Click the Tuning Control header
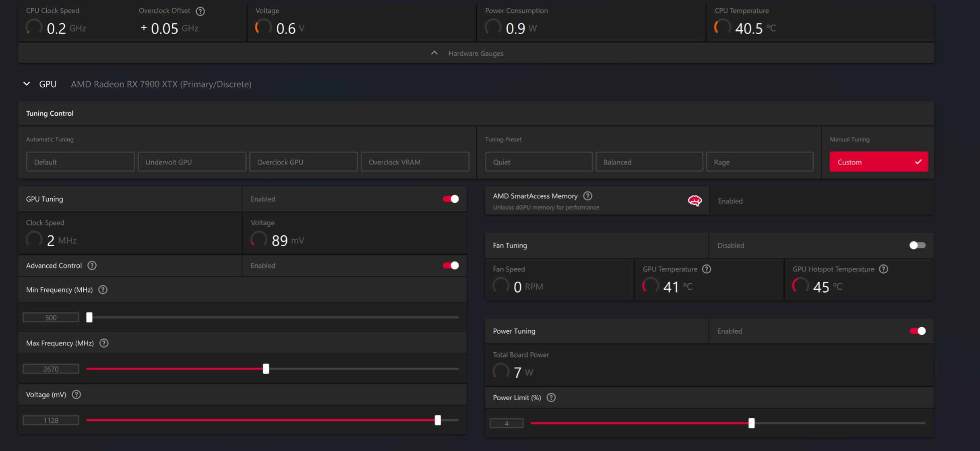980x451 pixels. [50, 113]
